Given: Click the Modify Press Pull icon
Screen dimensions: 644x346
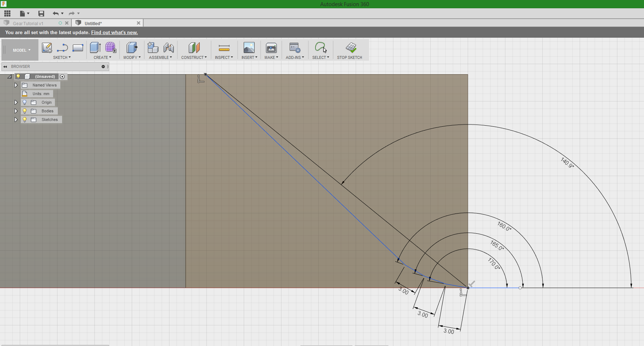Looking at the screenshot, I should coord(132,48).
